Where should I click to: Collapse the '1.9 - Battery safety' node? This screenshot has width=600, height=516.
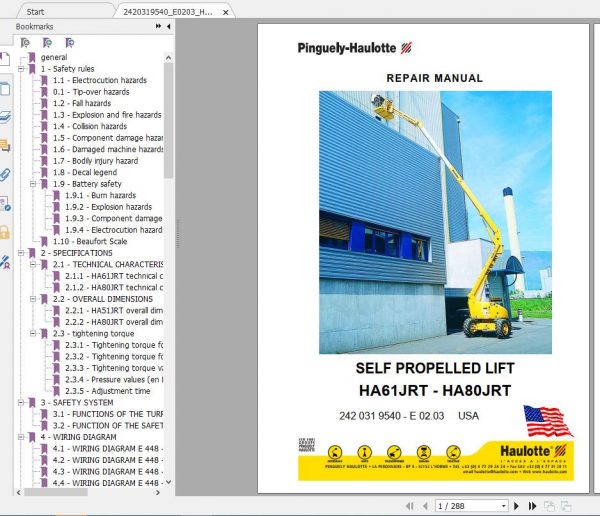click(33, 184)
